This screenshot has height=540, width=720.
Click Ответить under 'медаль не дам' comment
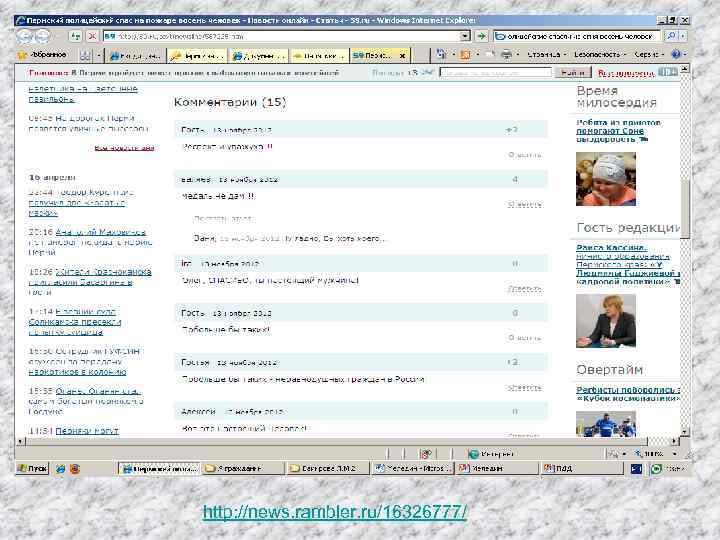click(x=524, y=204)
